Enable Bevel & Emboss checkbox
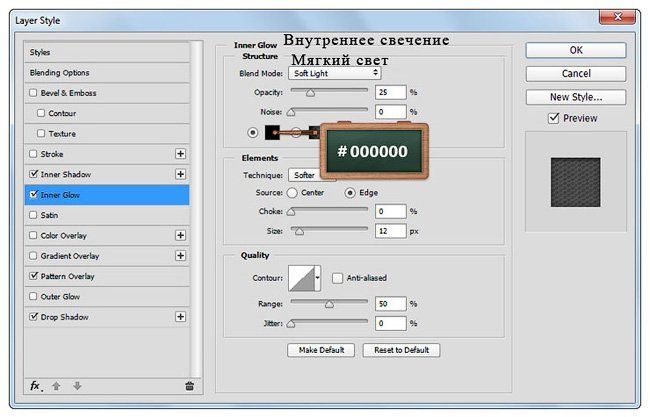 33,93
